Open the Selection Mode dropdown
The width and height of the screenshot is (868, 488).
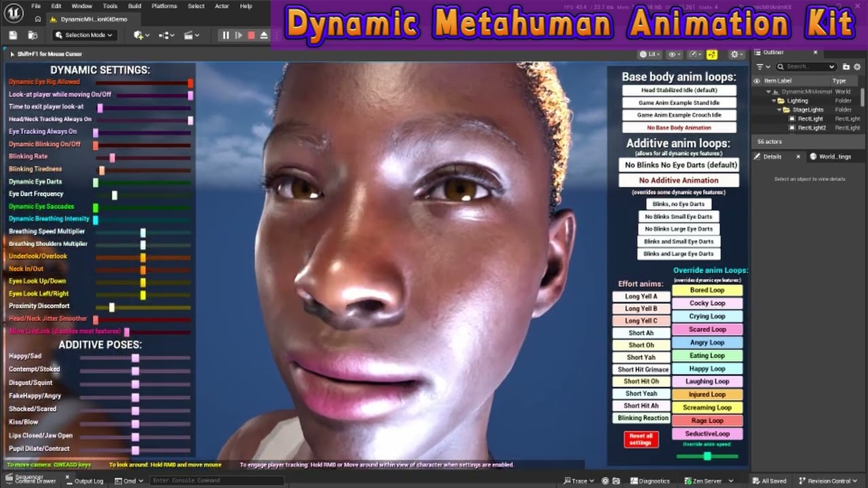pyautogui.click(x=84, y=35)
